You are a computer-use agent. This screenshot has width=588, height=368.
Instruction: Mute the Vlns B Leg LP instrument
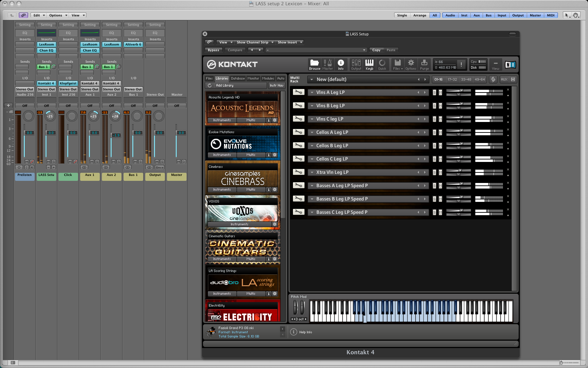(x=440, y=106)
